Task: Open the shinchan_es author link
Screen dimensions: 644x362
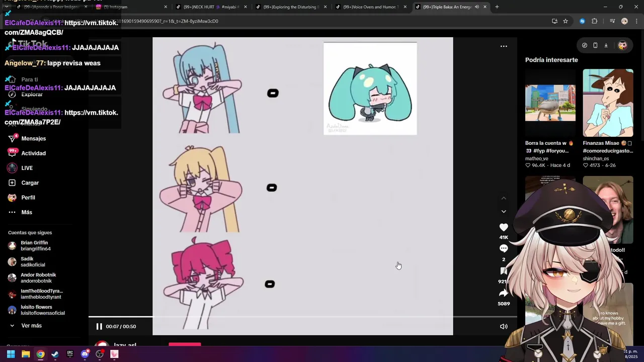Action: [596, 158]
